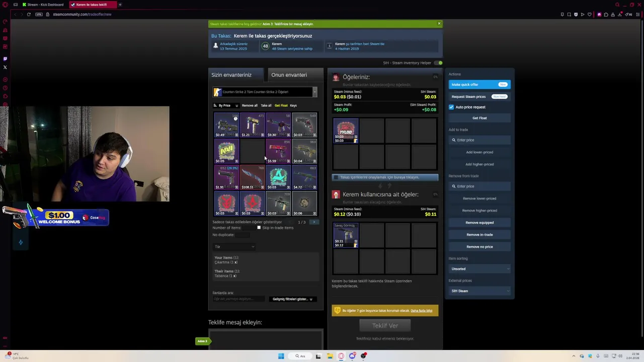This screenshot has width=644, height=362.
Task: Click the item search field under İlanlarda ara
Action: tap(239, 299)
